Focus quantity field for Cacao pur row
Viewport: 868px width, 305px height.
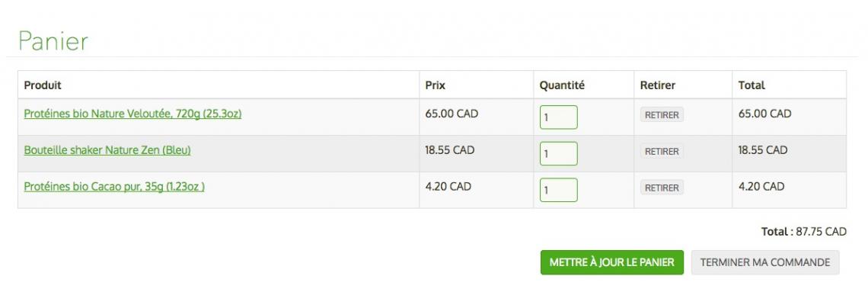point(558,190)
